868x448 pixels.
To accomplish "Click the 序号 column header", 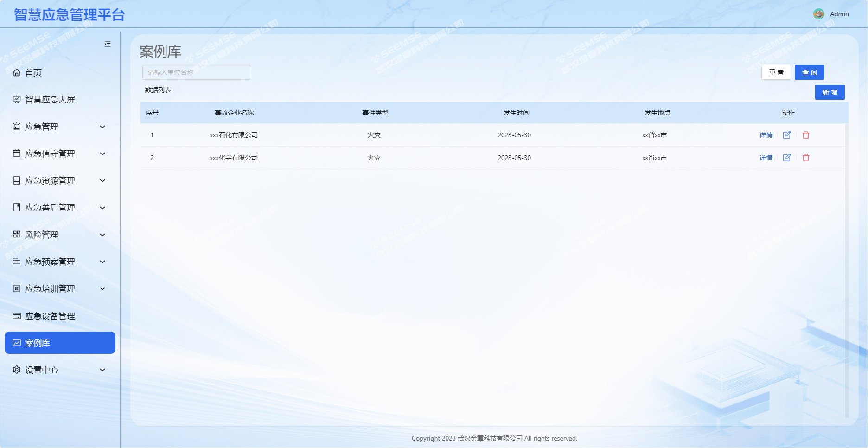I will tap(152, 113).
